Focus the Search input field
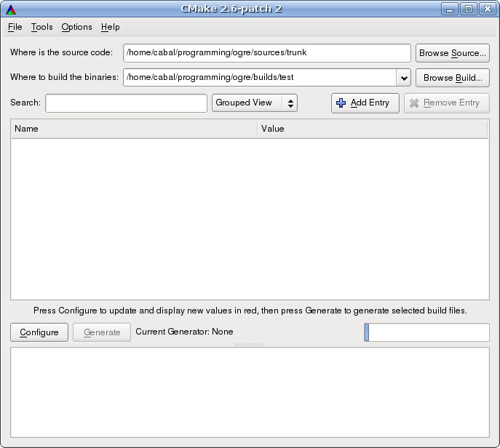Viewport: 500px width, 448px height. click(127, 103)
